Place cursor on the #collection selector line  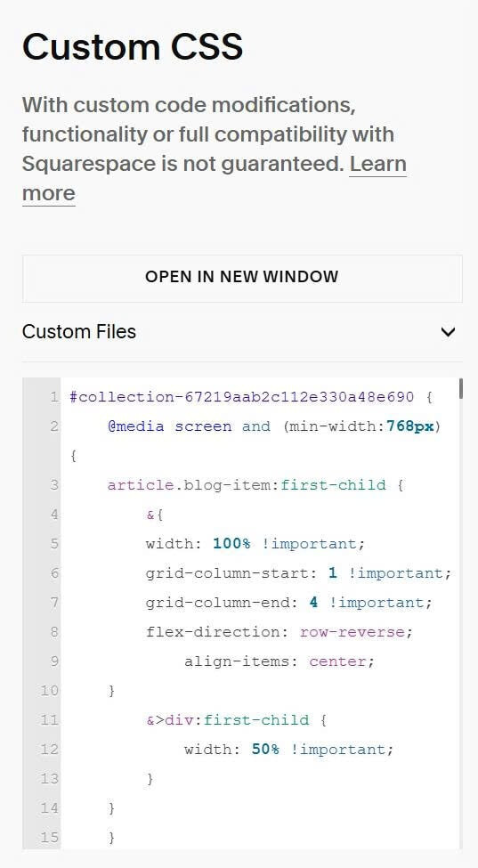[251, 397]
